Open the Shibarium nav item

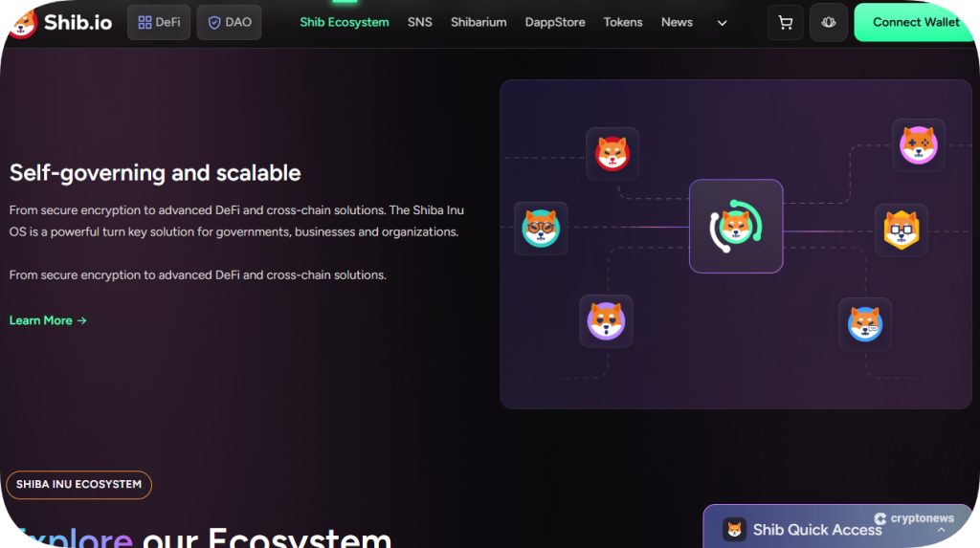479,22
